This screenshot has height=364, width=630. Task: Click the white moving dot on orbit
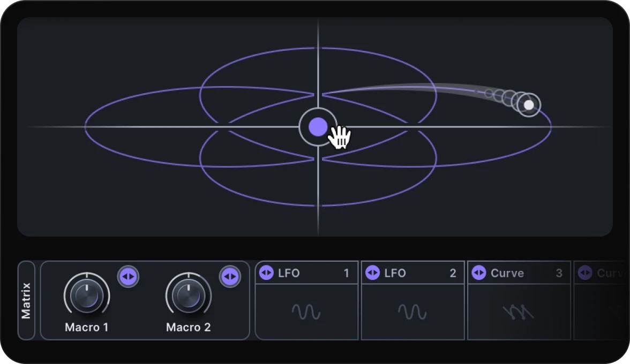pos(529,105)
